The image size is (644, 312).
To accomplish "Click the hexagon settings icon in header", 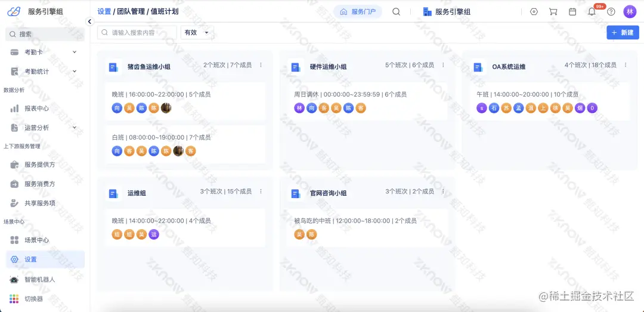I will tap(534, 11).
